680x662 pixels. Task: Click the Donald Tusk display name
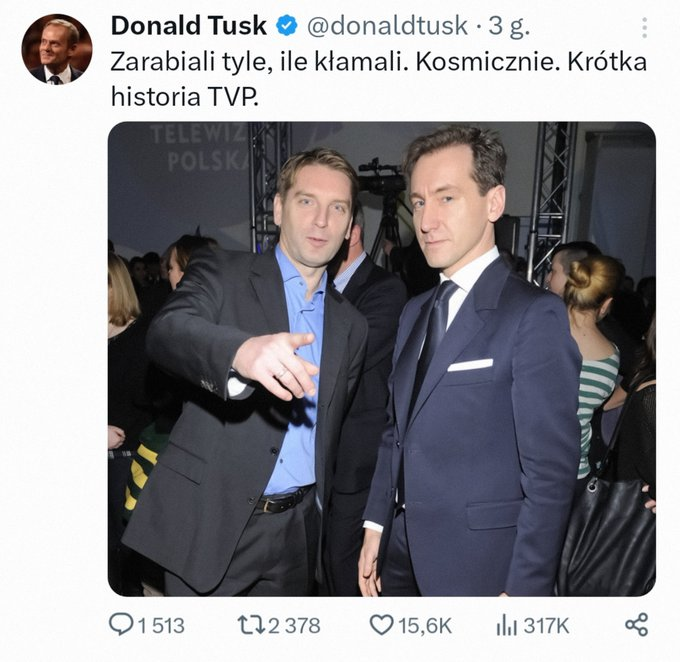pos(189,26)
